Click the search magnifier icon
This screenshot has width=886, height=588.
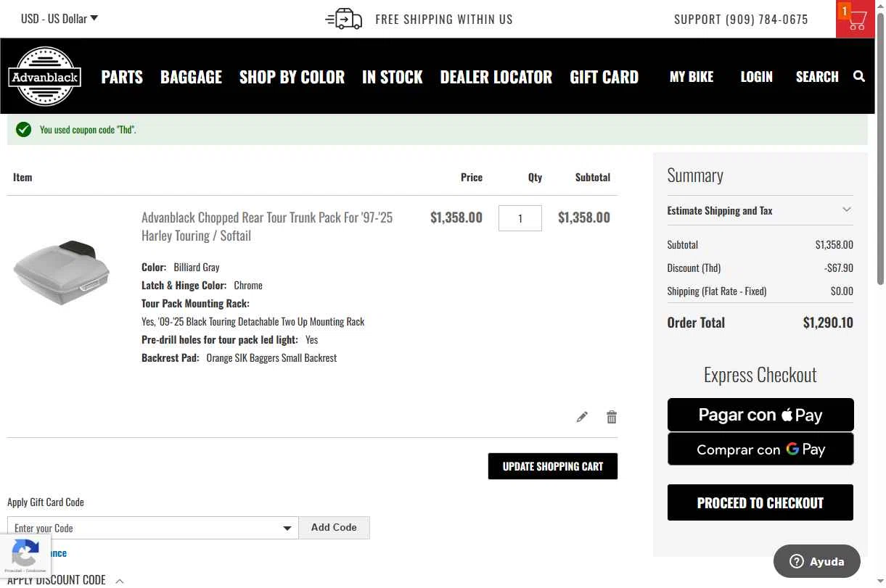pyautogui.click(x=859, y=76)
